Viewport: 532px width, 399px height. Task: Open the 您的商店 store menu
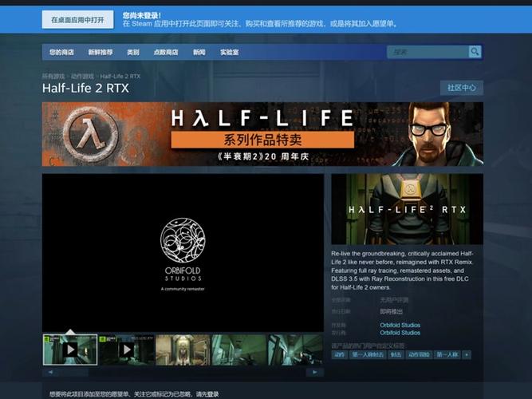point(61,53)
